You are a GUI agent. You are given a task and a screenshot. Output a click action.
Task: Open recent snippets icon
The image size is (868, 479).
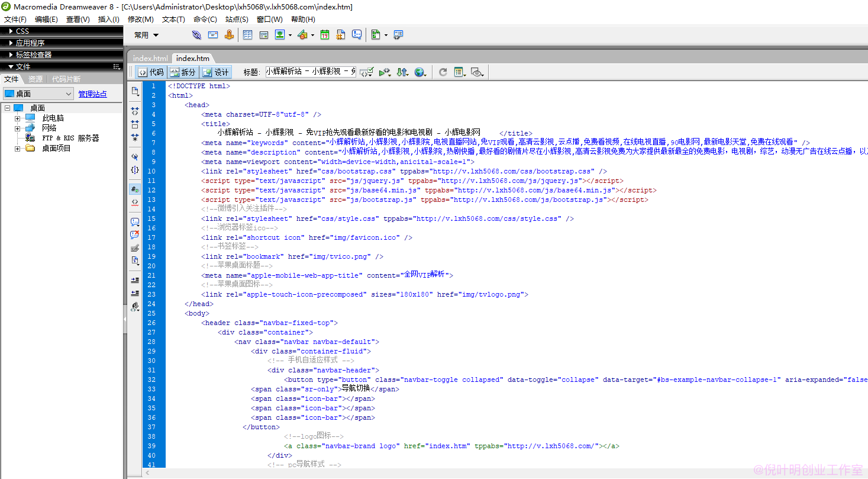pos(135,261)
